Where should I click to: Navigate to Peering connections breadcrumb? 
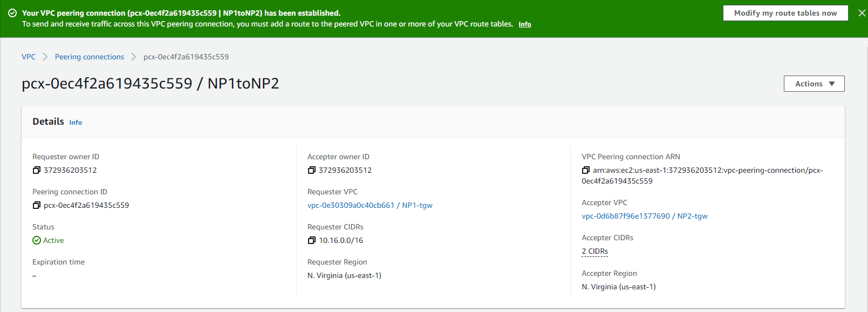click(90, 57)
